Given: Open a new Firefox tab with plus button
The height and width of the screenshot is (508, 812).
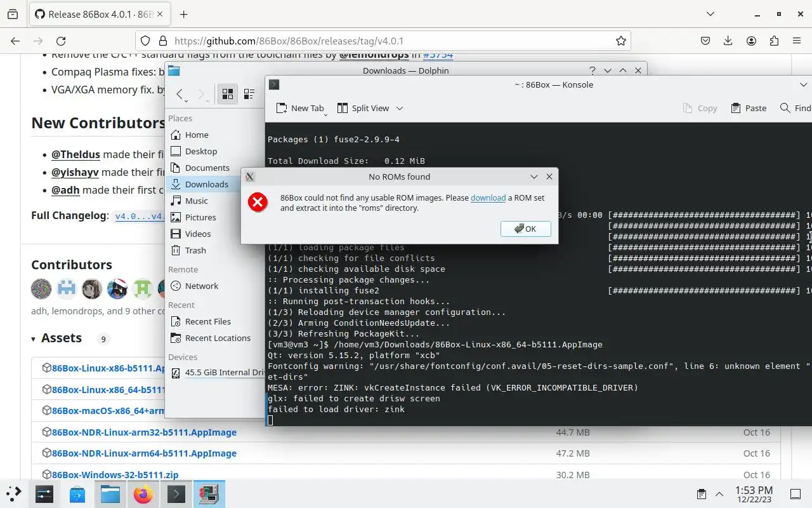Looking at the screenshot, I should point(183,14).
